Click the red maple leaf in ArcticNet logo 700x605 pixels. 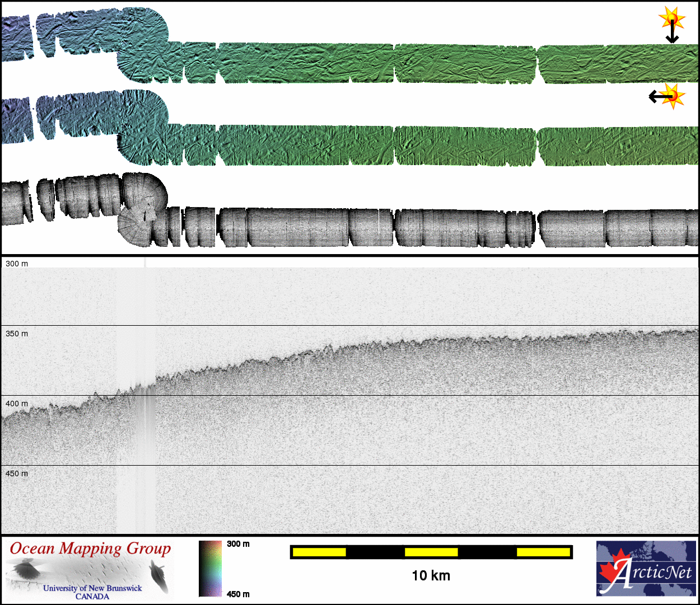pyautogui.click(x=613, y=570)
